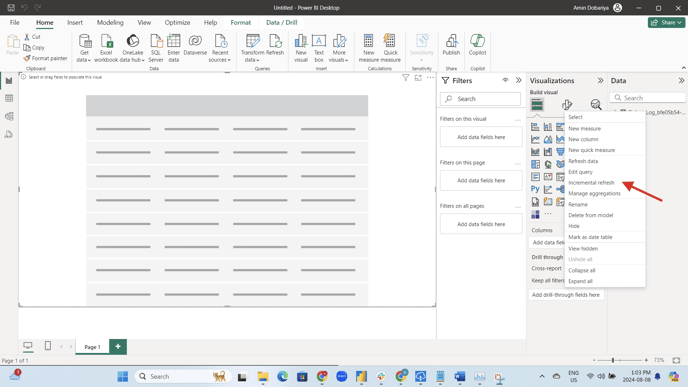Open the Windows Start menu
The image size is (688, 387).
click(x=123, y=376)
